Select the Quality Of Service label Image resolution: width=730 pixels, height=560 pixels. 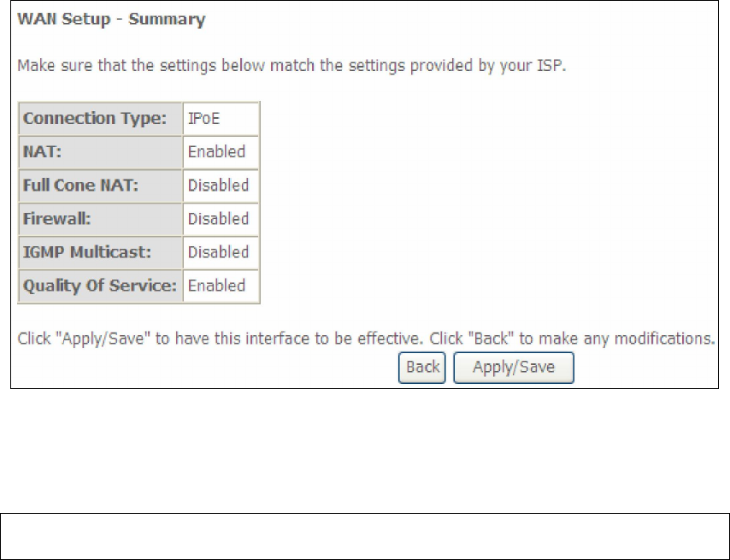pyautogui.click(x=100, y=286)
